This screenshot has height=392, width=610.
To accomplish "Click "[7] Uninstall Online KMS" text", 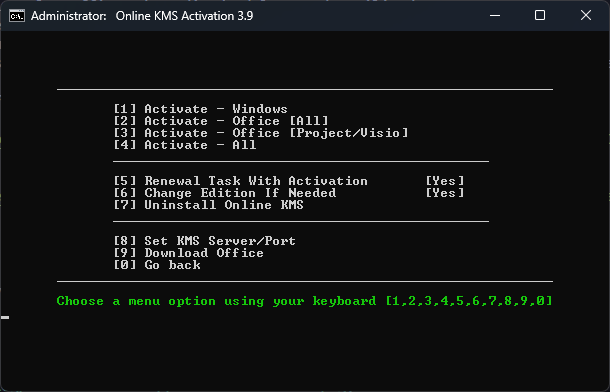I will (209, 205).
